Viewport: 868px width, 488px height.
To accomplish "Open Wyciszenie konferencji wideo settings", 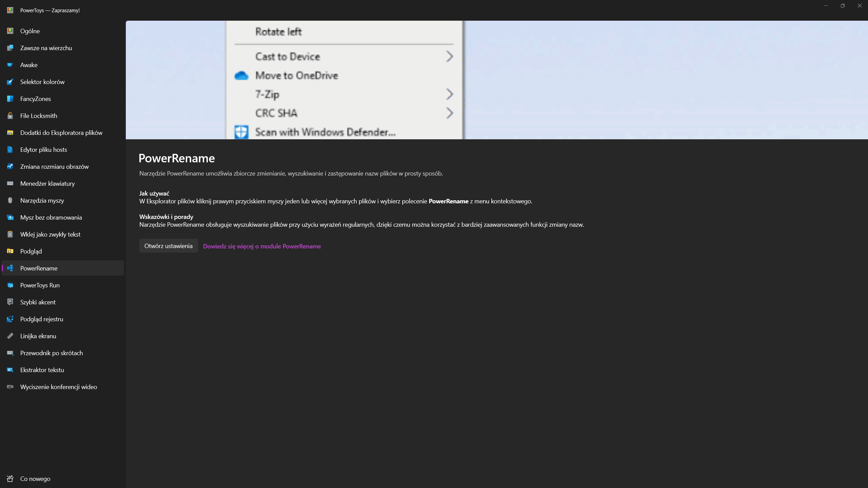I will coord(58,387).
